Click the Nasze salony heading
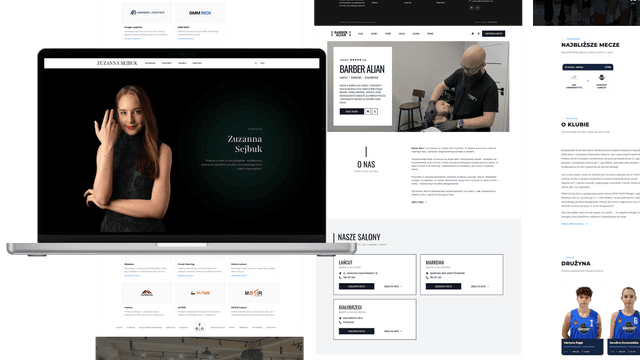This screenshot has height=360, width=640. pos(359,237)
